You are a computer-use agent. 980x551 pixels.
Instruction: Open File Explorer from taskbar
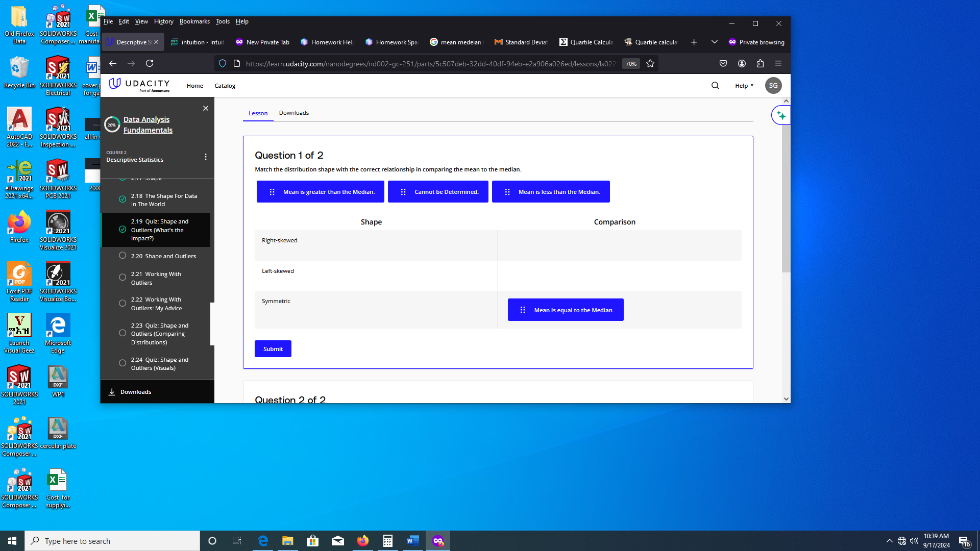pyautogui.click(x=288, y=541)
